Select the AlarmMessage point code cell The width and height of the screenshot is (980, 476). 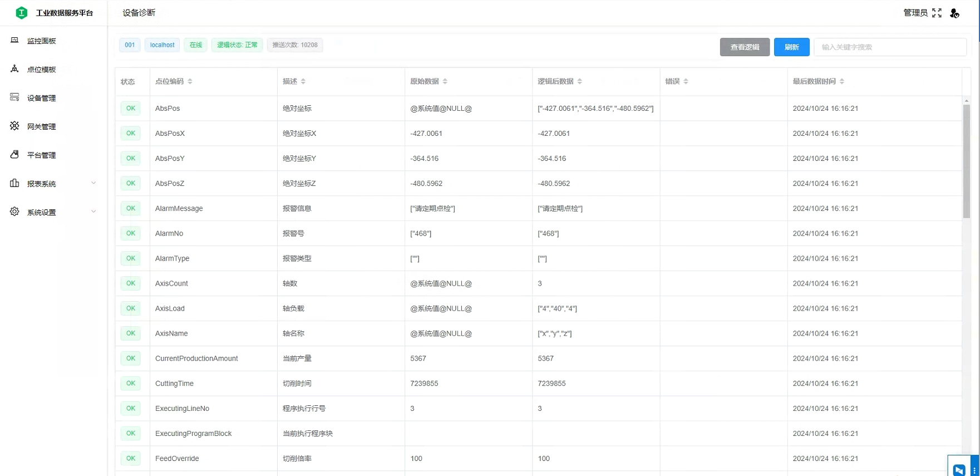[x=214, y=208]
